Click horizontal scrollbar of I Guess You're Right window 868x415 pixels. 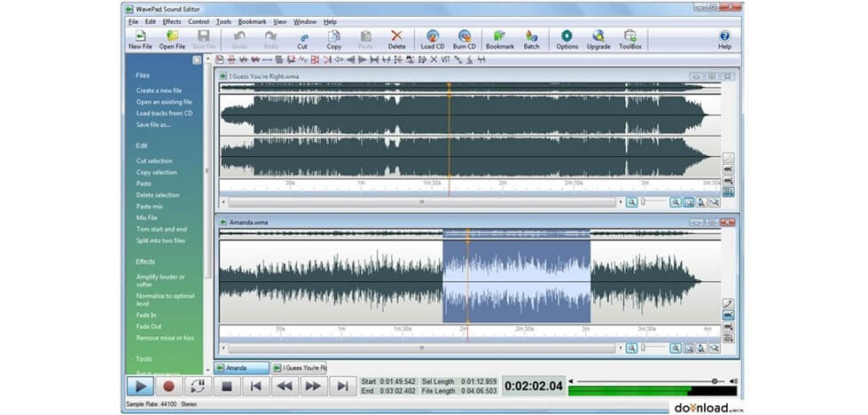(422, 202)
